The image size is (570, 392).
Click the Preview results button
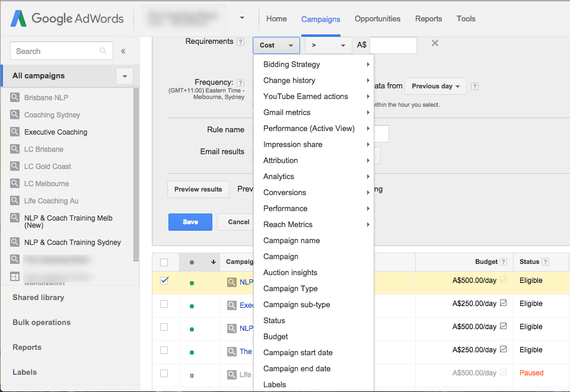click(198, 189)
